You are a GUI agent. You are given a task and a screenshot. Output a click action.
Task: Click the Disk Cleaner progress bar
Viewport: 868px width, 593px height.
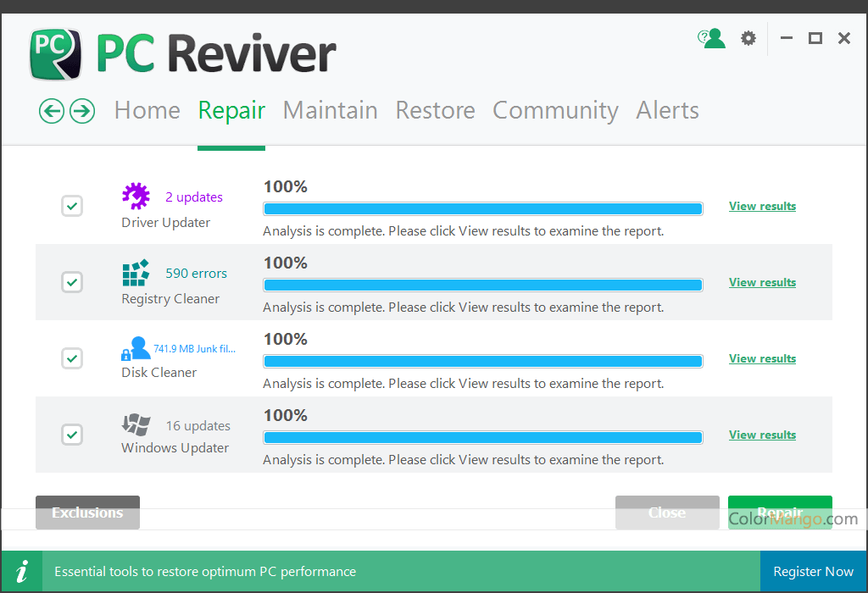482,362
